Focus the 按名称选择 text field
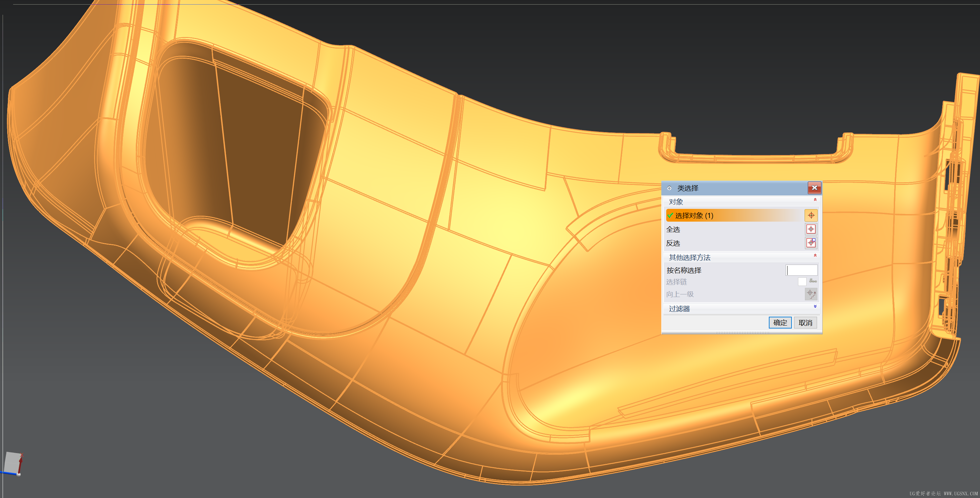This screenshot has height=498, width=980. click(802, 270)
